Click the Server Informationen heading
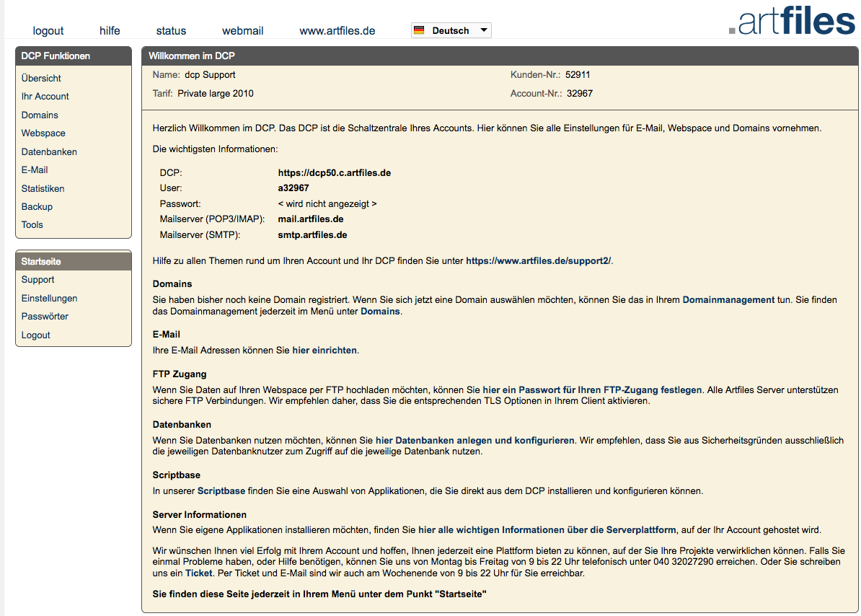The height and width of the screenshot is (616, 861). click(x=199, y=514)
